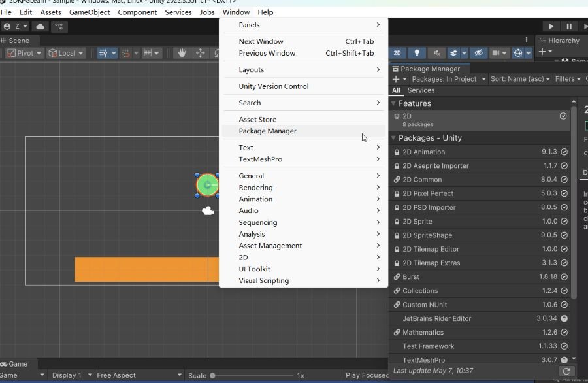Click link icon beside Burst package
588x383 pixels.
397,277
